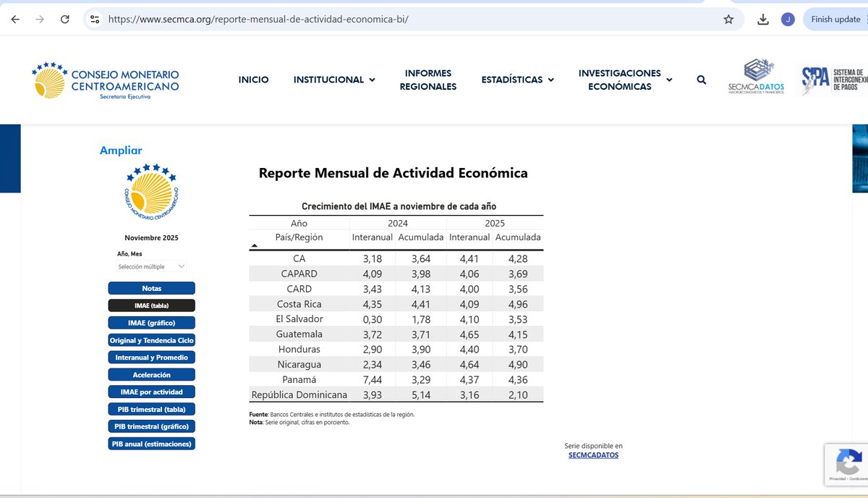Click the browser back arrow
The height and width of the screenshot is (498, 868).
[16, 20]
